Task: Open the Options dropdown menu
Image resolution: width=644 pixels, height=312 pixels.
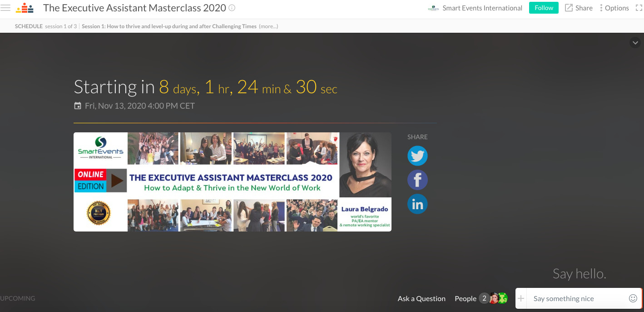Action: tap(614, 8)
